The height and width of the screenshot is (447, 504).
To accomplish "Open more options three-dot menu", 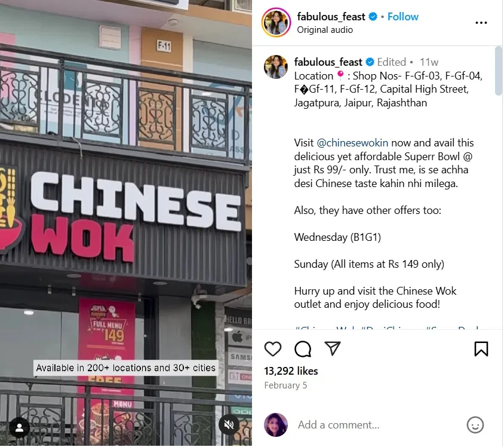I will pyautogui.click(x=481, y=23).
